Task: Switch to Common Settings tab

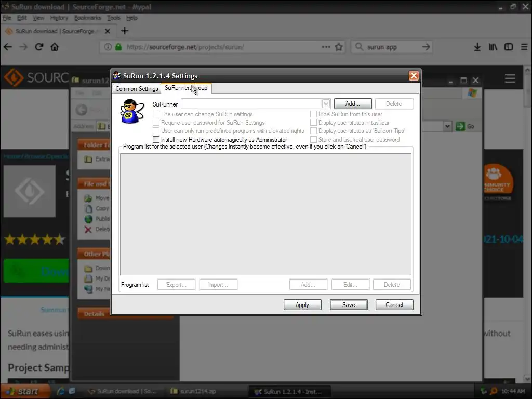Action: [x=137, y=88]
